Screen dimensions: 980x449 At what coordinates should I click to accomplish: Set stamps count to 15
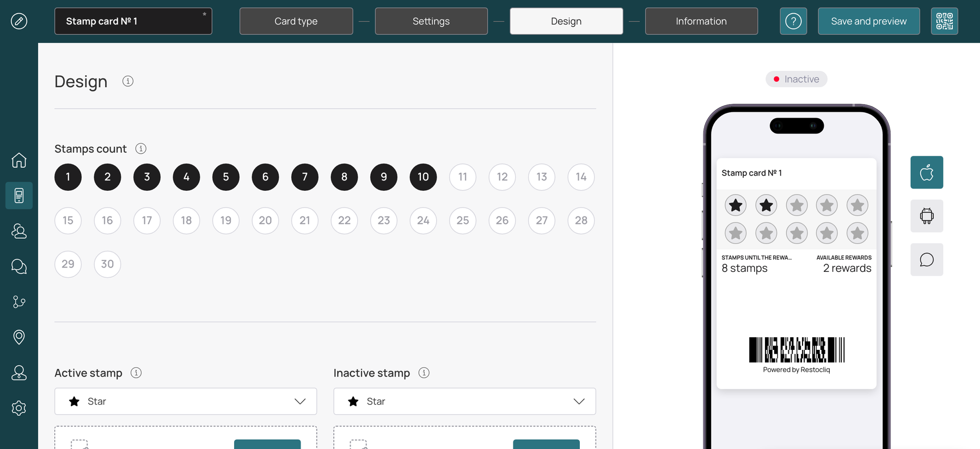tap(68, 221)
